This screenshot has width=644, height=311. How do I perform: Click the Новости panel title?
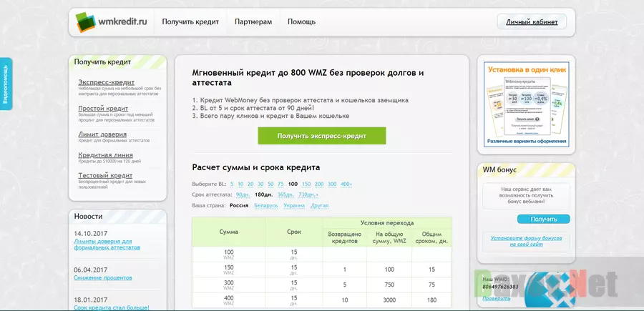pos(88,216)
